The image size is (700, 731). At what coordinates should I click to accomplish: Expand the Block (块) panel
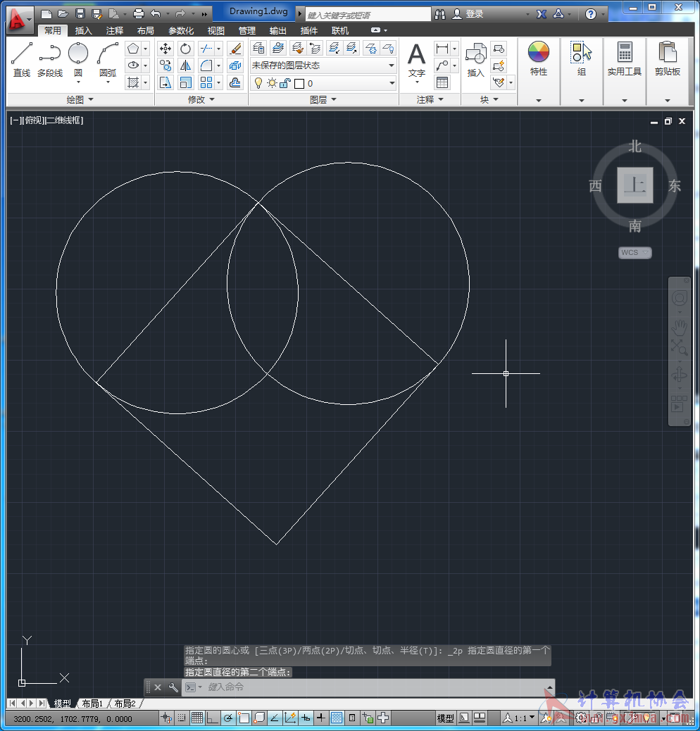tap(489, 99)
